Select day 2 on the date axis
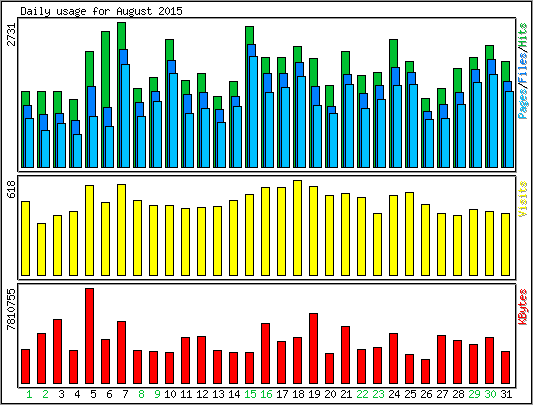Screen dimensions: 533x405 (45, 394)
